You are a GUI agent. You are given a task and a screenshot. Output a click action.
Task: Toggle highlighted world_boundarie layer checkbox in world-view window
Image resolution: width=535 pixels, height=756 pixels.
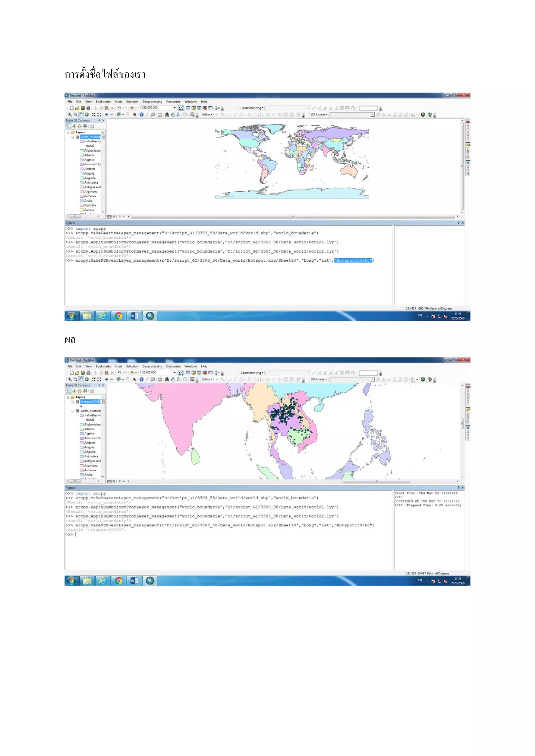click(77, 137)
